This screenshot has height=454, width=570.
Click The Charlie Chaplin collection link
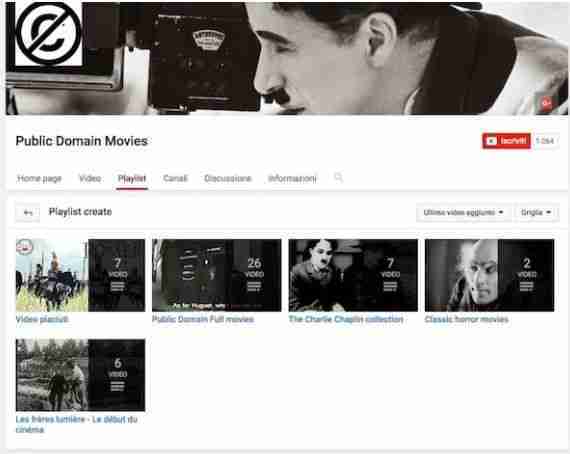click(x=346, y=320)
